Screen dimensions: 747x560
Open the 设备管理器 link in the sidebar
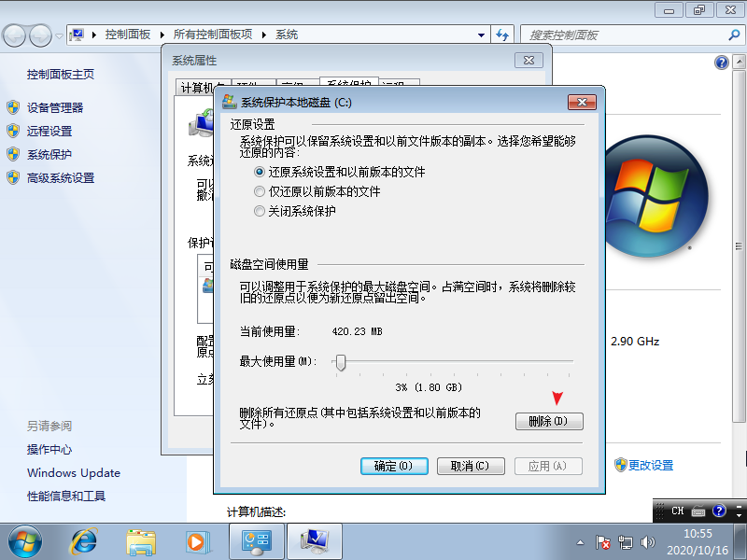55,107
